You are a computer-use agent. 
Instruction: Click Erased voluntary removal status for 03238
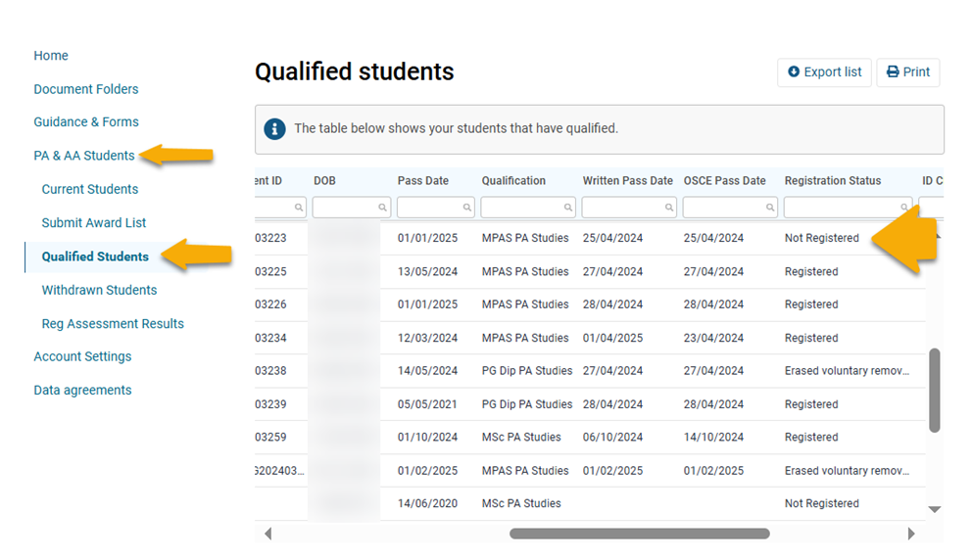(x=847, y=370)
